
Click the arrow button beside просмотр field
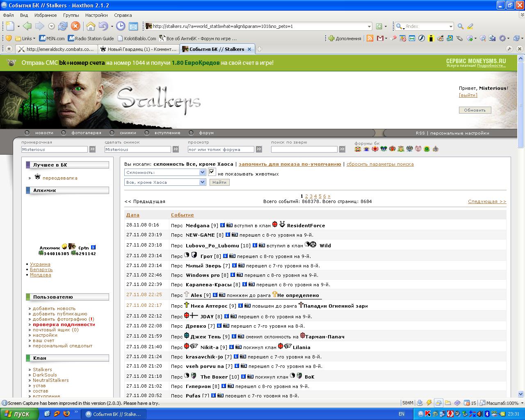(259, 149)
